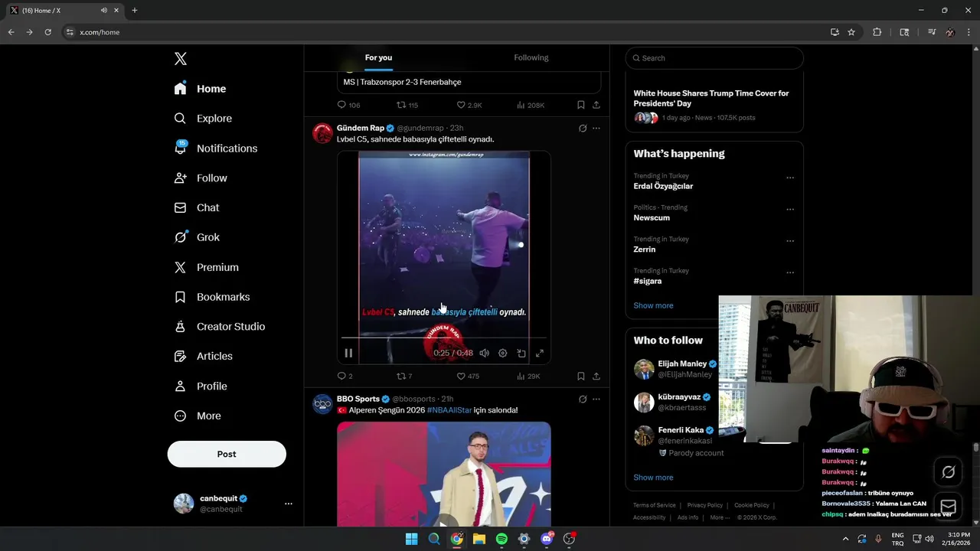Reload the page in Chrome
The height and width of the screenshot is (551, 980).
click(47, 32)
